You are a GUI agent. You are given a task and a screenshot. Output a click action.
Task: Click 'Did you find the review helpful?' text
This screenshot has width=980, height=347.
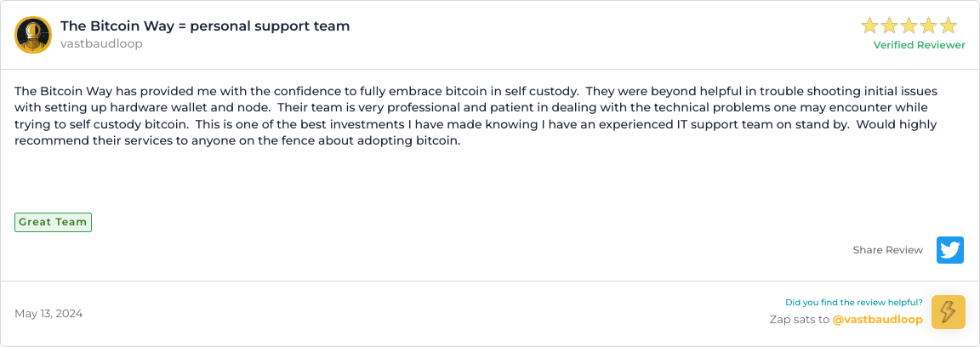point(853,302)
